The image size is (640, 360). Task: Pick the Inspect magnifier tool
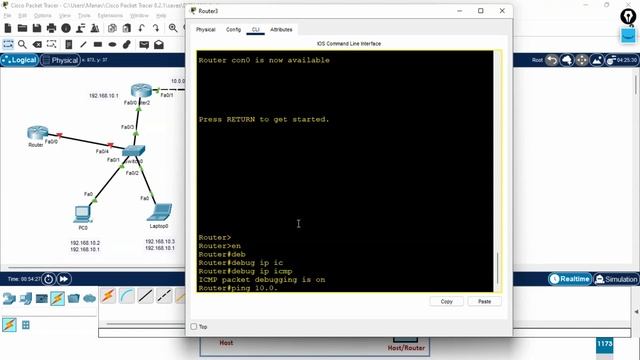coord(22,44)
